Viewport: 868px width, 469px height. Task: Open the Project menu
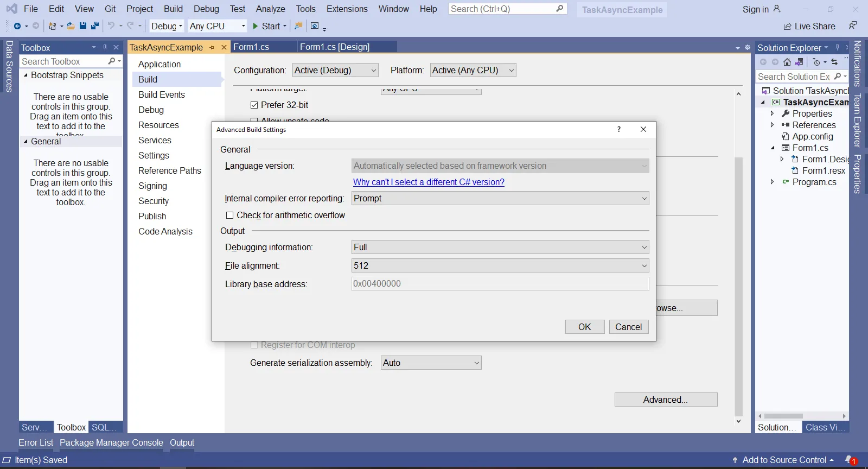(x=140, y=9)
